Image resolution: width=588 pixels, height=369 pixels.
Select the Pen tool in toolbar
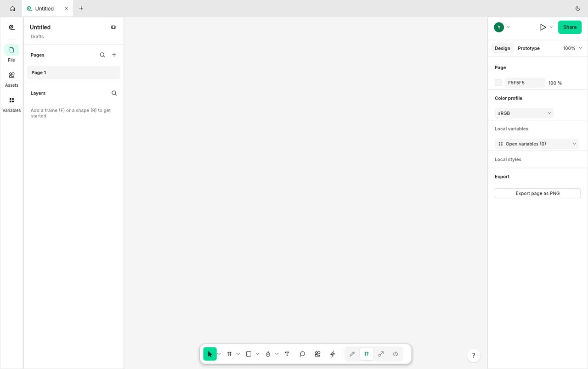(268, 354)
